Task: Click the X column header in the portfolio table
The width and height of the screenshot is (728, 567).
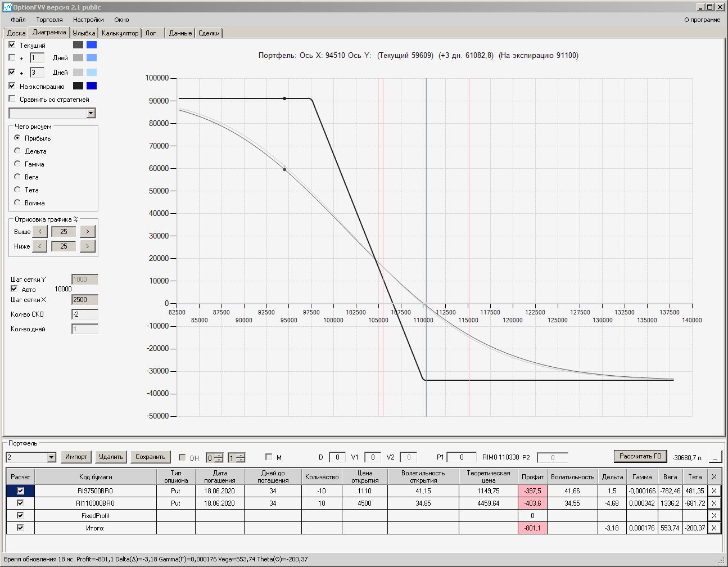Action: (714, 477)
